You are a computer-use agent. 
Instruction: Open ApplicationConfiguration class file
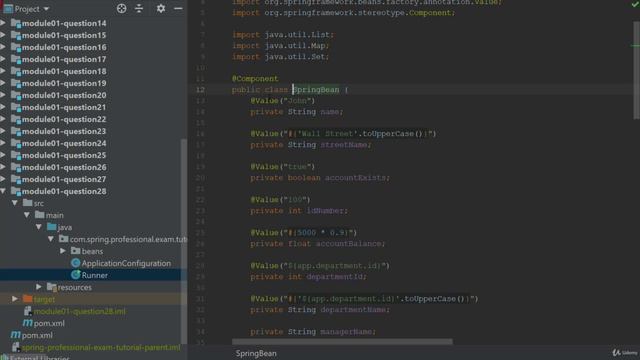126,263
